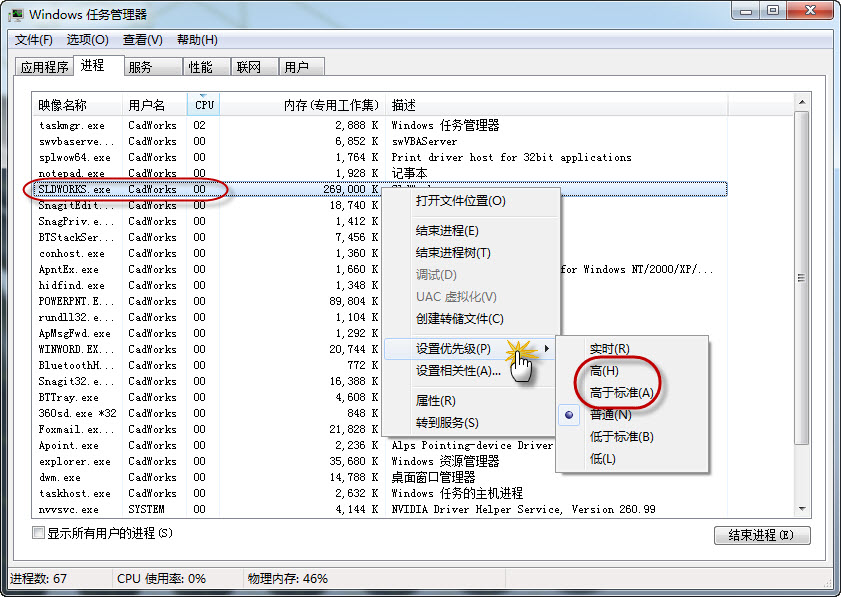Open the 文件(F) menu
Screen dimensions: 841x597
33,40
